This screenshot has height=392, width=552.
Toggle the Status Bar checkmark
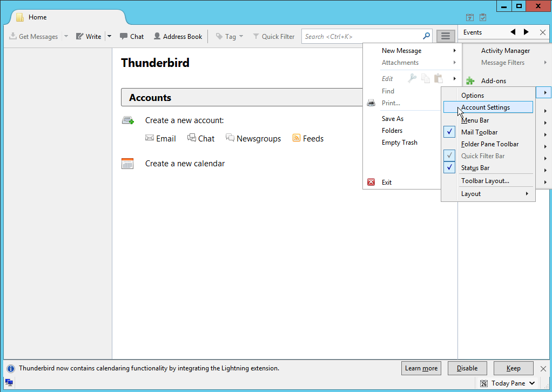(x=449, y=167)
